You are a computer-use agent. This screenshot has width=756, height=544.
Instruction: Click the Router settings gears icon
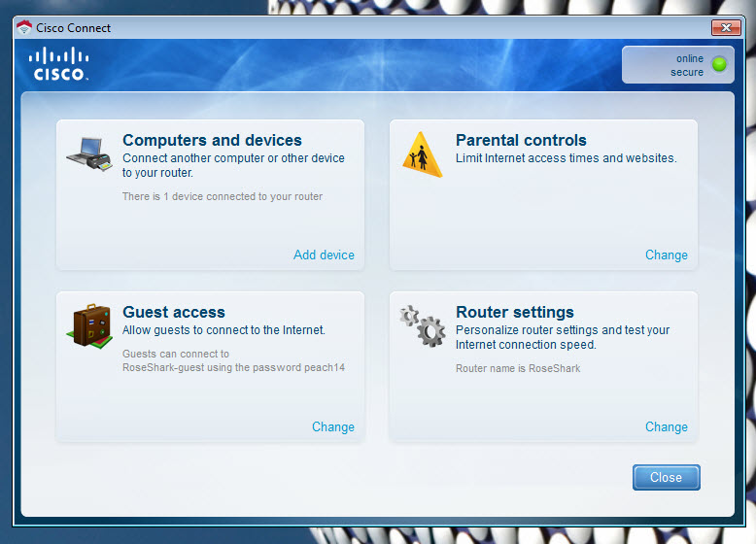(423, 325)
